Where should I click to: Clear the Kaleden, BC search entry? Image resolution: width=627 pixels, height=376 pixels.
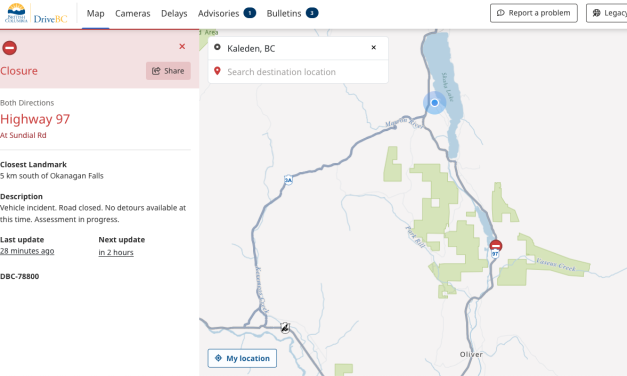click(x=373, y=48)
